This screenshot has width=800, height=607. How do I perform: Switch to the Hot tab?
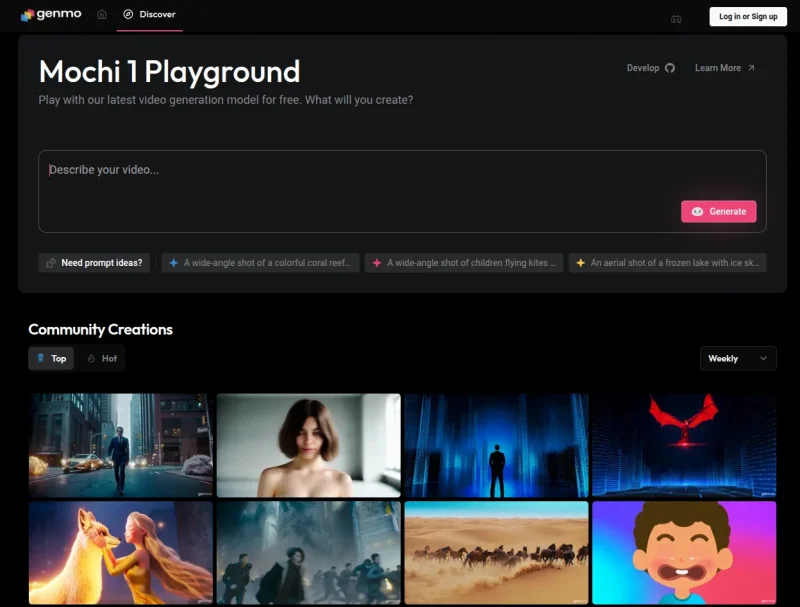click(x=102, y=359)
